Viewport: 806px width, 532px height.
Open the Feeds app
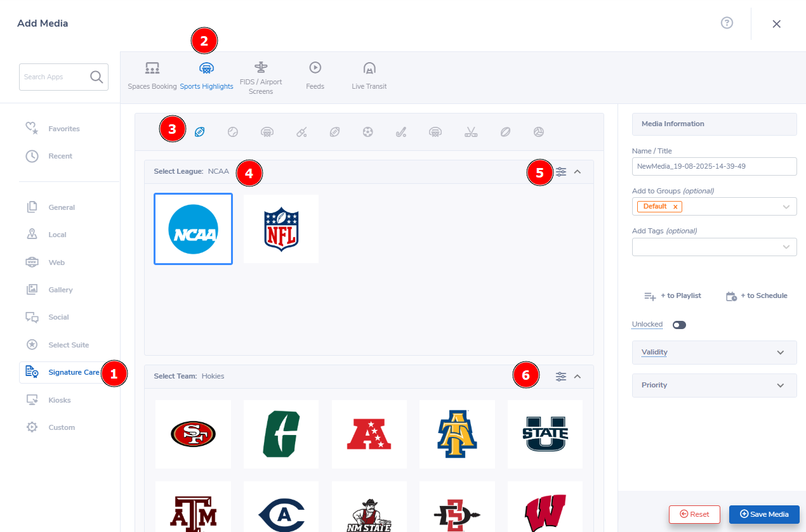315,76
